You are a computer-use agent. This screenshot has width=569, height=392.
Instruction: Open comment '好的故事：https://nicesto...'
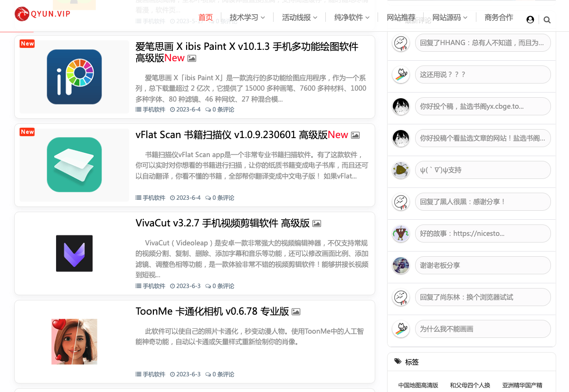[x=483, y=233]
